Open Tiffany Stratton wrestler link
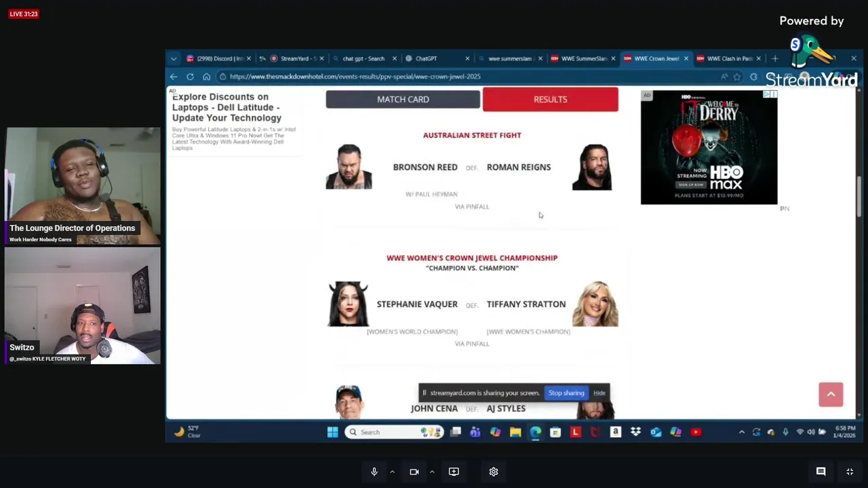Image resolution: width=868 pixels, height=488 pixels. click(526, 304)
